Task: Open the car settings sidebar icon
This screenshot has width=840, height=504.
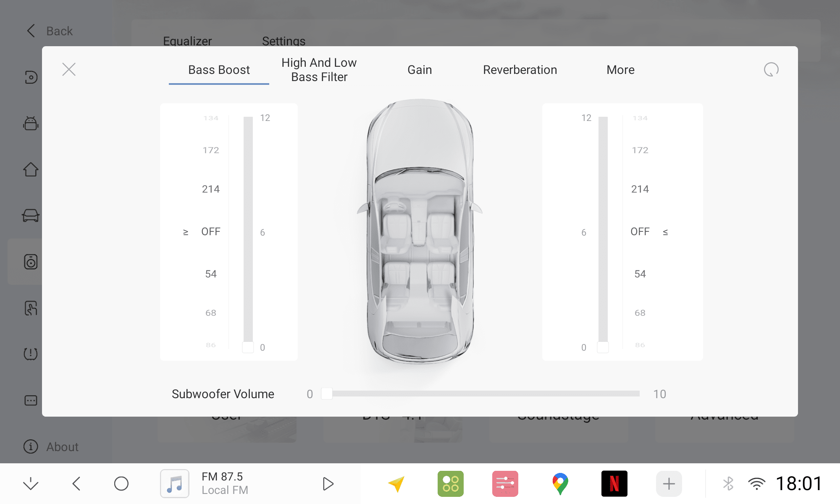Action: point(31,216)
